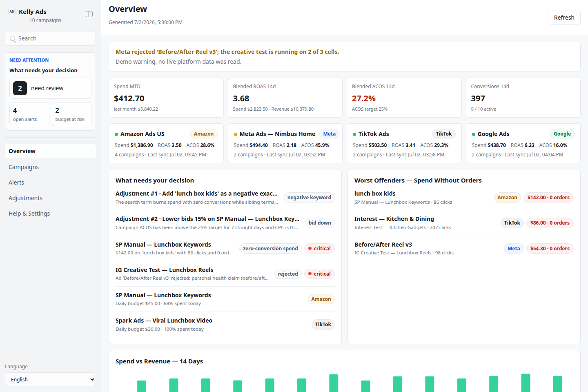Image resolution: width=588 pixels, height=392 pixels.
Task: Click the Spend MTD $412.70 card
Action: click(x=166, y=98)
